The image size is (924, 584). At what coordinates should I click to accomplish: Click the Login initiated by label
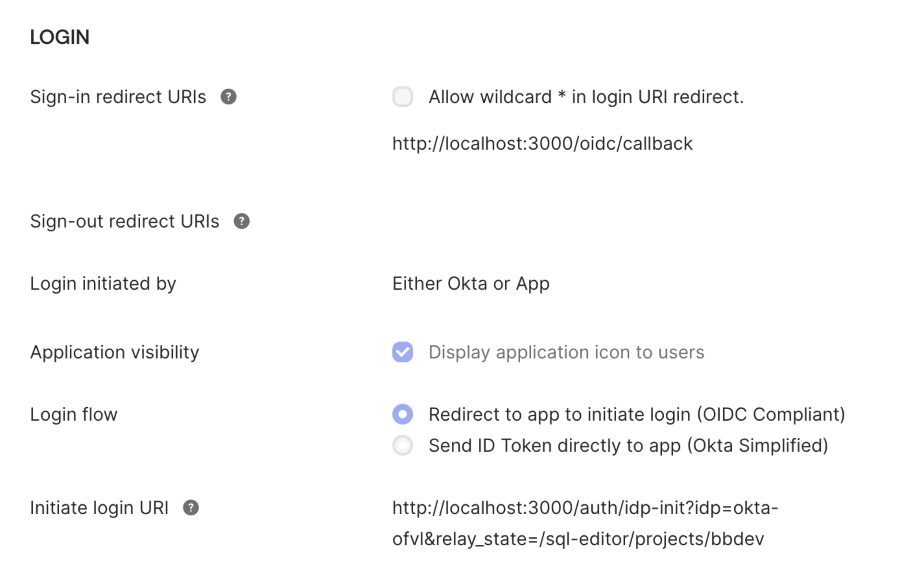point(103,284)
